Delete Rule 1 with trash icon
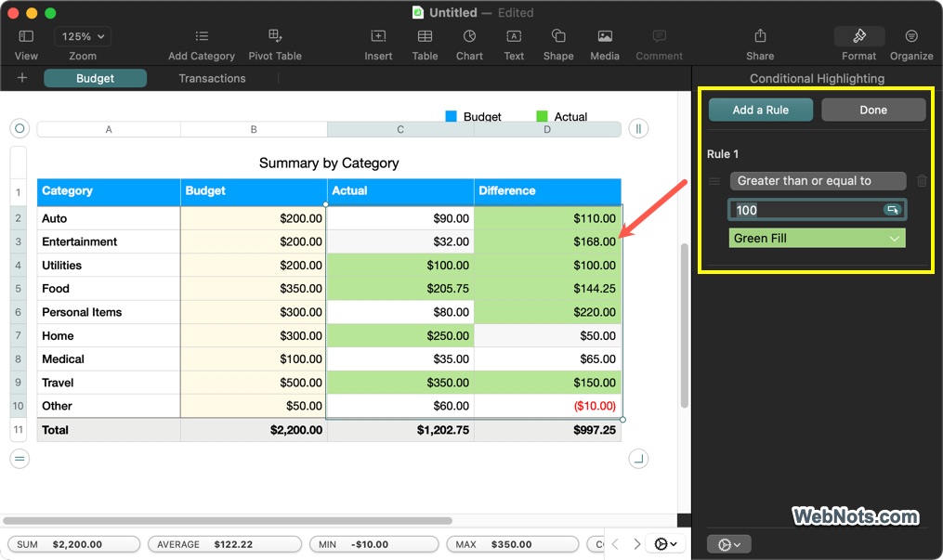This screenshot has width=943, height=560. pyautogui.click(x=922, y=180)
